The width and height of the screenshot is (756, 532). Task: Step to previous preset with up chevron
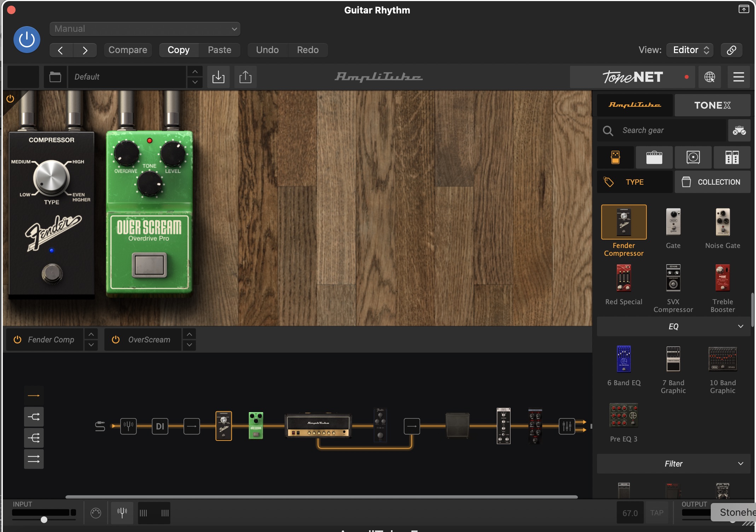pyautogui.click(x=195, y=71)
